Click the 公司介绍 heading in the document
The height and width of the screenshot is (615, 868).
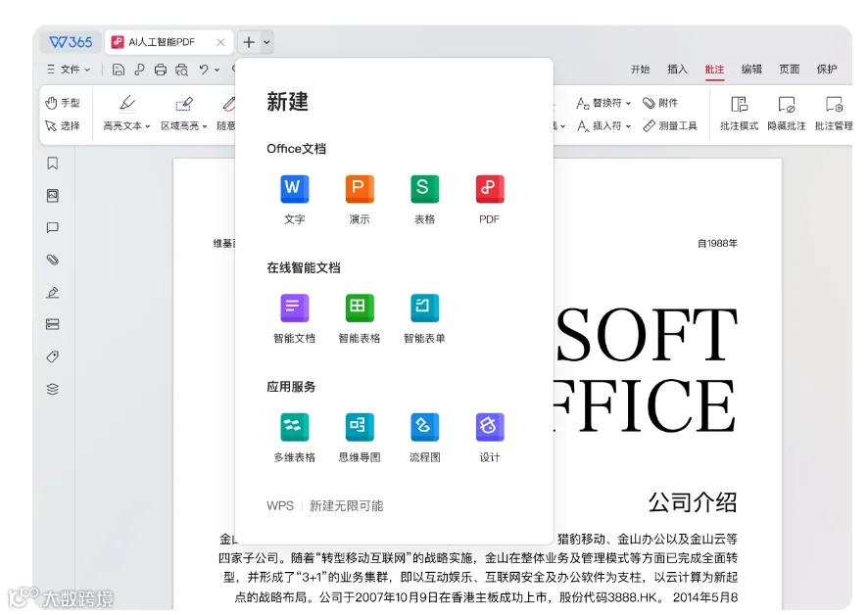tap(692, 502)
